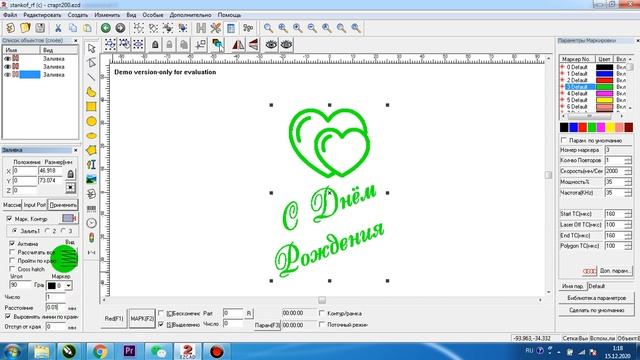Toggle the Активна checkbox
The width and height of the screenshot is (640, 360).
[x=12, y=243]
